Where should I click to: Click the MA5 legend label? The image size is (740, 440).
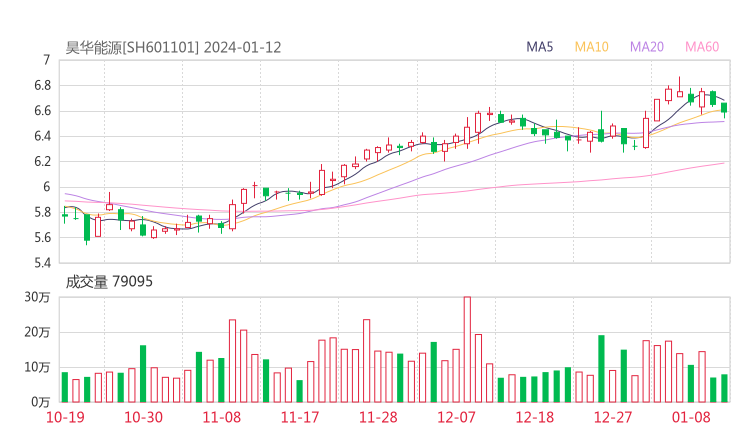tap(539, 47)
